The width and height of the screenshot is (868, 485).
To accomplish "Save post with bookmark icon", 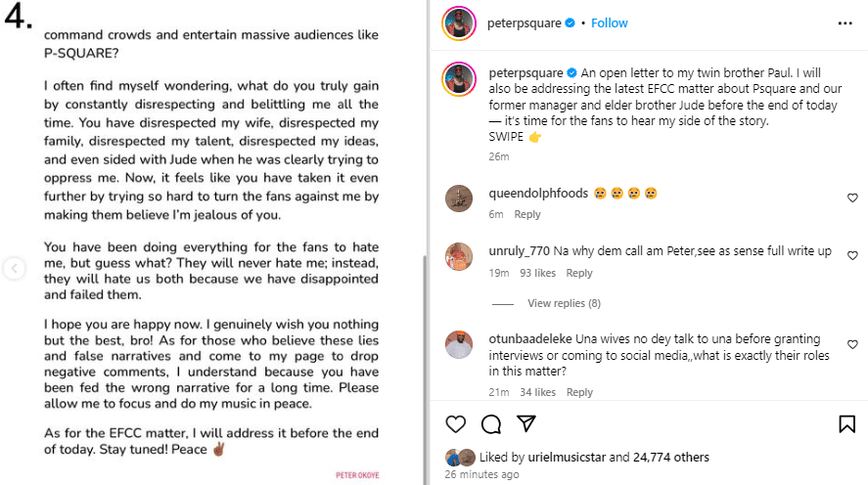I will click(x=846, y=423).
